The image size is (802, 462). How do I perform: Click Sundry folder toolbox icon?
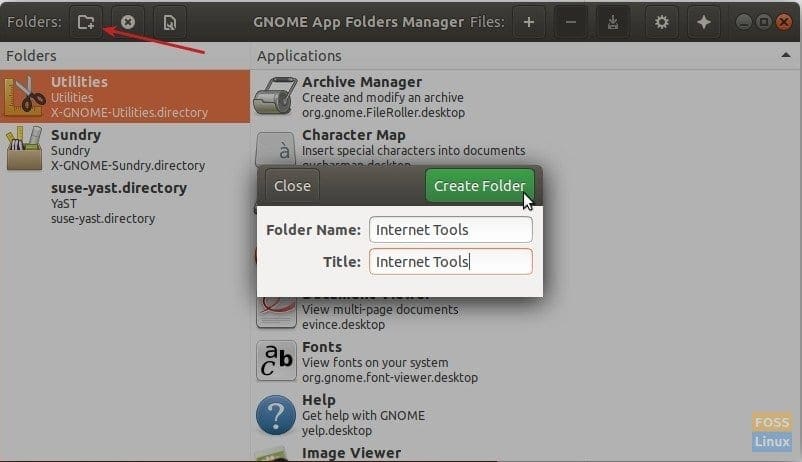(24, 149)
